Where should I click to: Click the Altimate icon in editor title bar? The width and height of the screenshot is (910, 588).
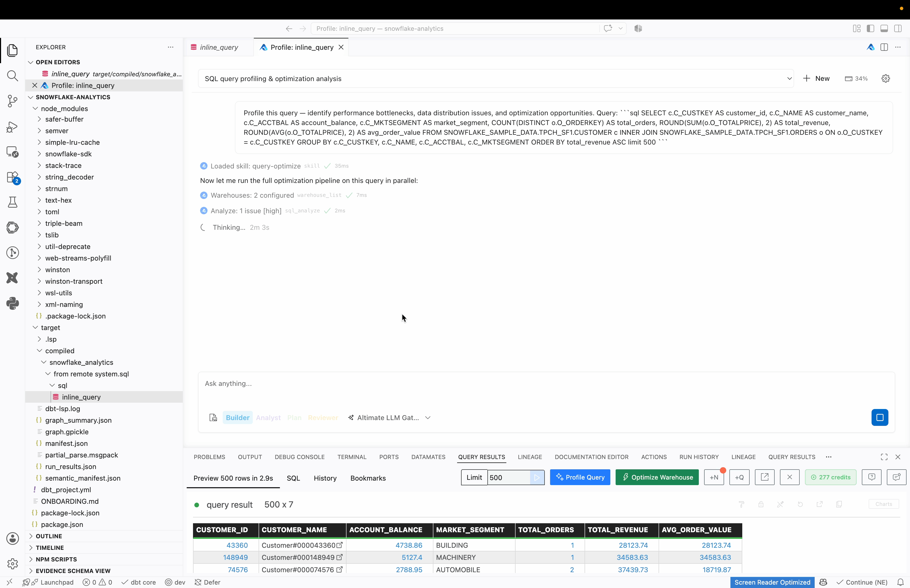point(871,47)
